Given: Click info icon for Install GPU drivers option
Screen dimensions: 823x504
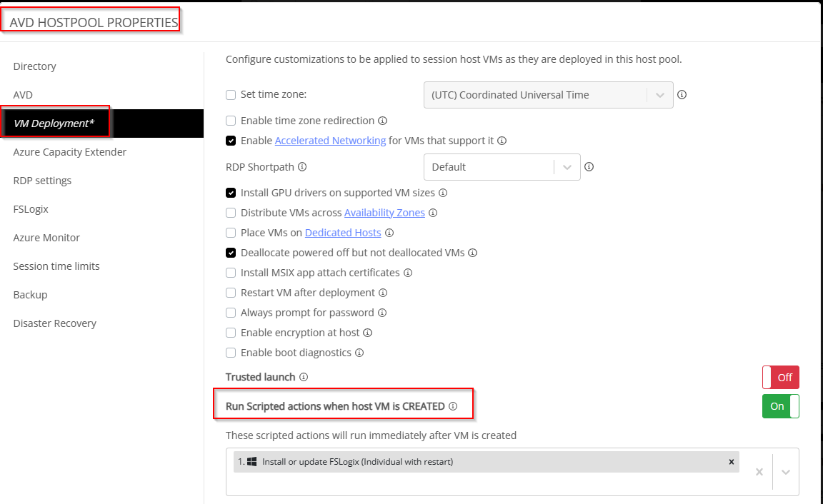Looking at the screenshot, I should 443,192.
